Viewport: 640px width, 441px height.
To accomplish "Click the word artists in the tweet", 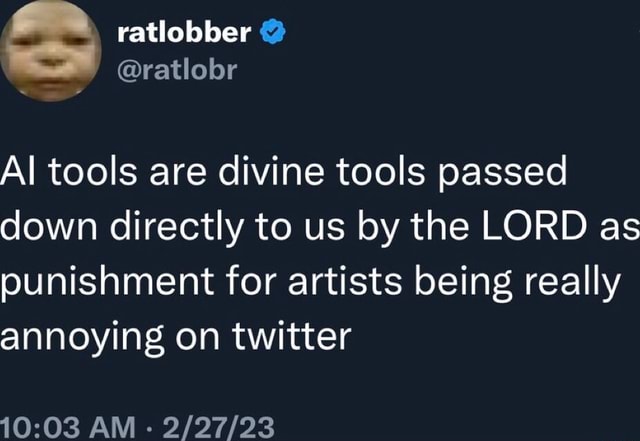I will click(345, 281).
